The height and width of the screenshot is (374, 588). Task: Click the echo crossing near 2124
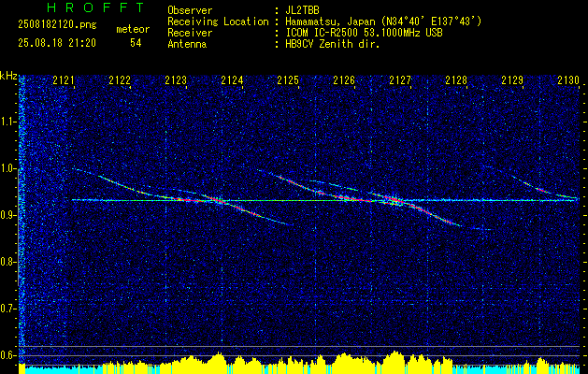220,201
